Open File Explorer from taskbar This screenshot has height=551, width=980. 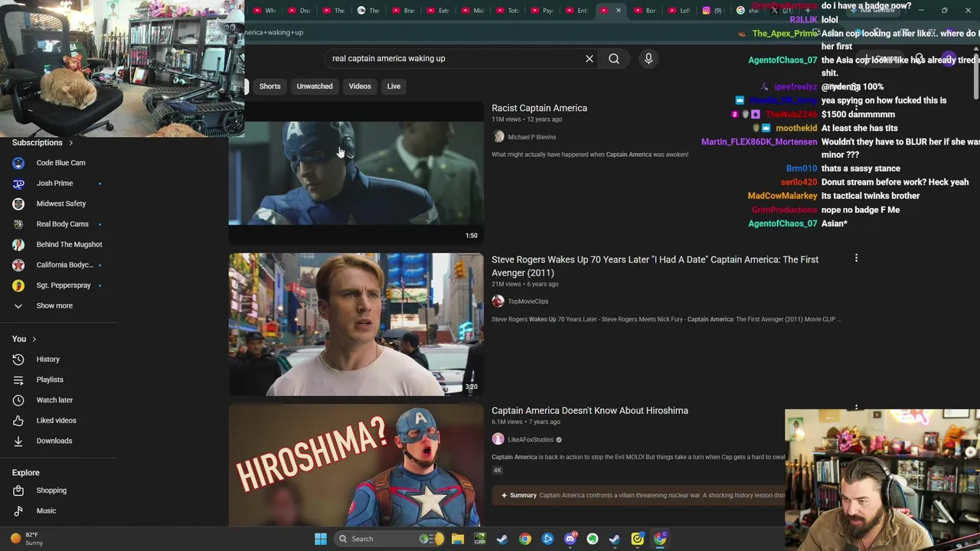pos(458,539)
